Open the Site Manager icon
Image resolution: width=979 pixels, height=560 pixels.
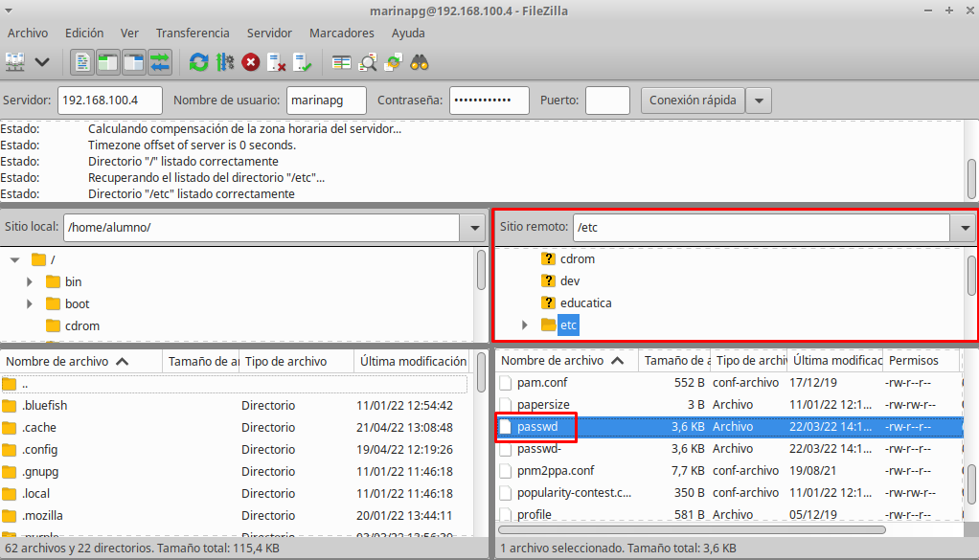[15, 62]
